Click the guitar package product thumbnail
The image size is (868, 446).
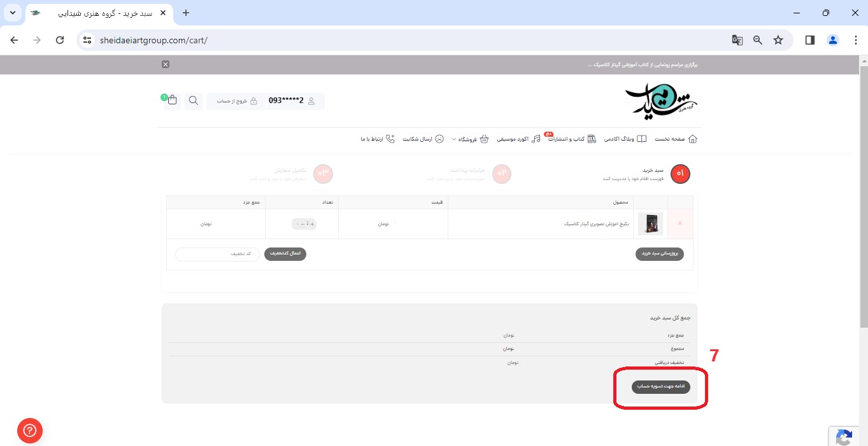point(650,224)
